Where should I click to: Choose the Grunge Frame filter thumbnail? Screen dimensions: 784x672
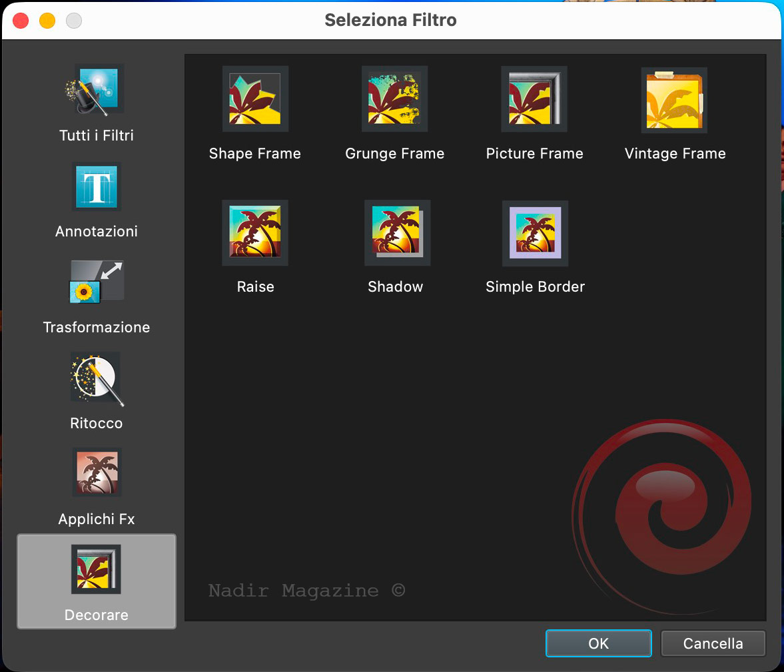(x=394, y=99)
